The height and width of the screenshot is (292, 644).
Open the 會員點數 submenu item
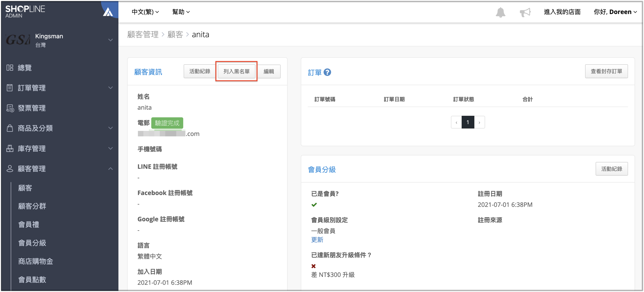tap(32, 280)
